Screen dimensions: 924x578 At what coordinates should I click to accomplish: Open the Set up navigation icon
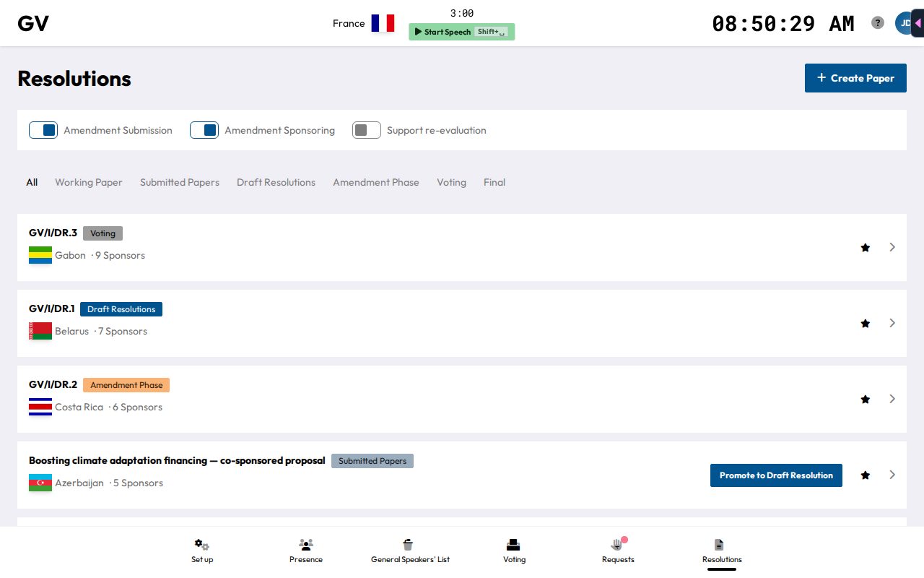tap(202, 545)
